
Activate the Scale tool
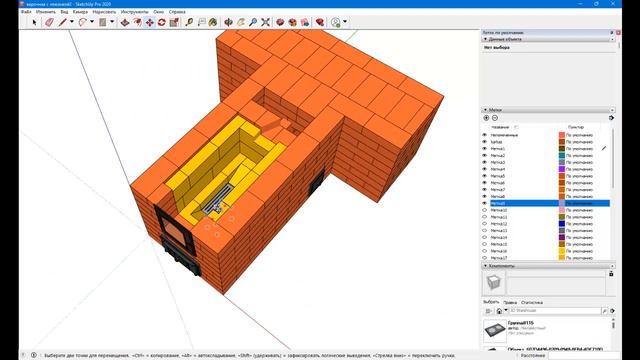(174, 22)
